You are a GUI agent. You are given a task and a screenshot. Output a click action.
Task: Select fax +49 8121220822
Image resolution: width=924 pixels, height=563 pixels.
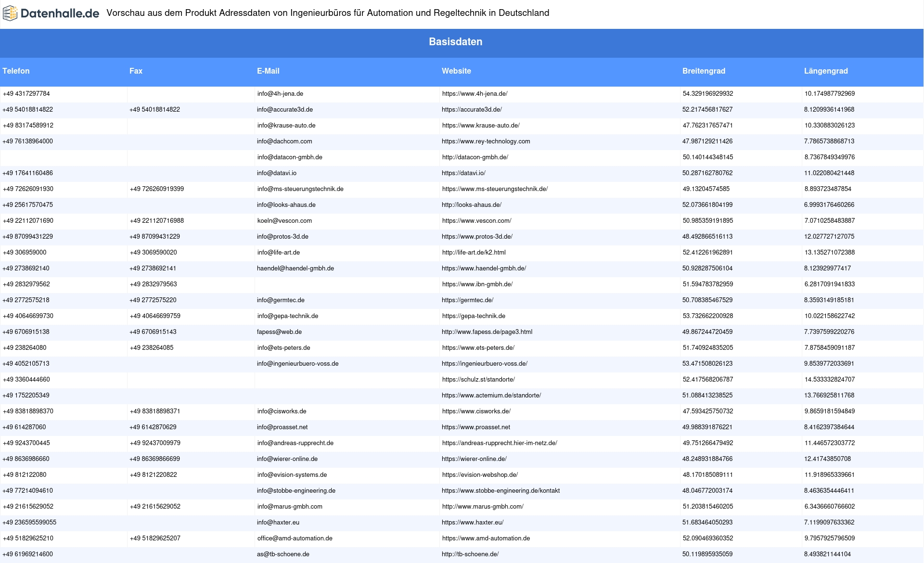[154, 475]
